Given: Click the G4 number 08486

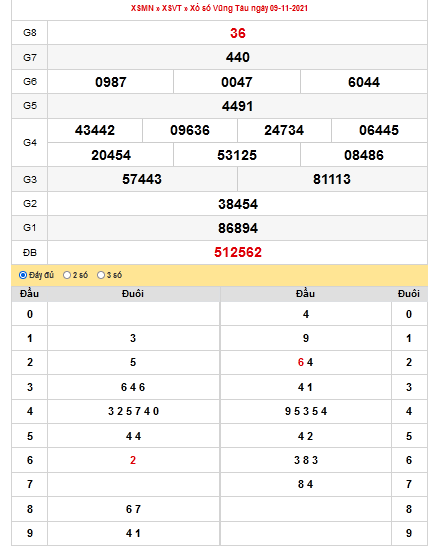Looking at the screenshot, I should click(x=364, y=155).
